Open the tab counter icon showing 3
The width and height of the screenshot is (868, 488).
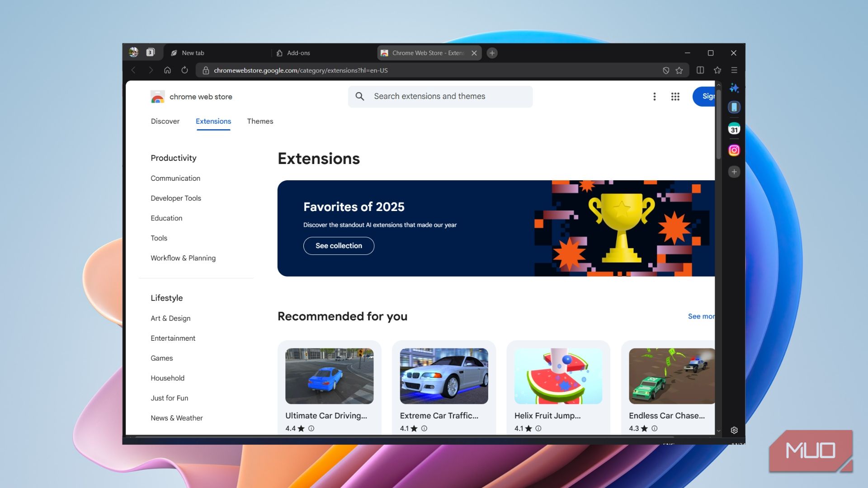tap(151, 52)
